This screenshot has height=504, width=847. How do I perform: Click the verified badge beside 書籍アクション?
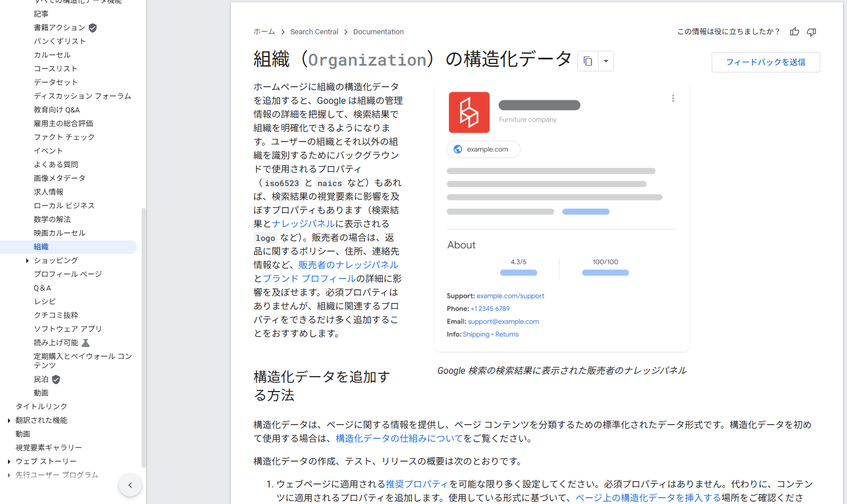click(93, 27)
